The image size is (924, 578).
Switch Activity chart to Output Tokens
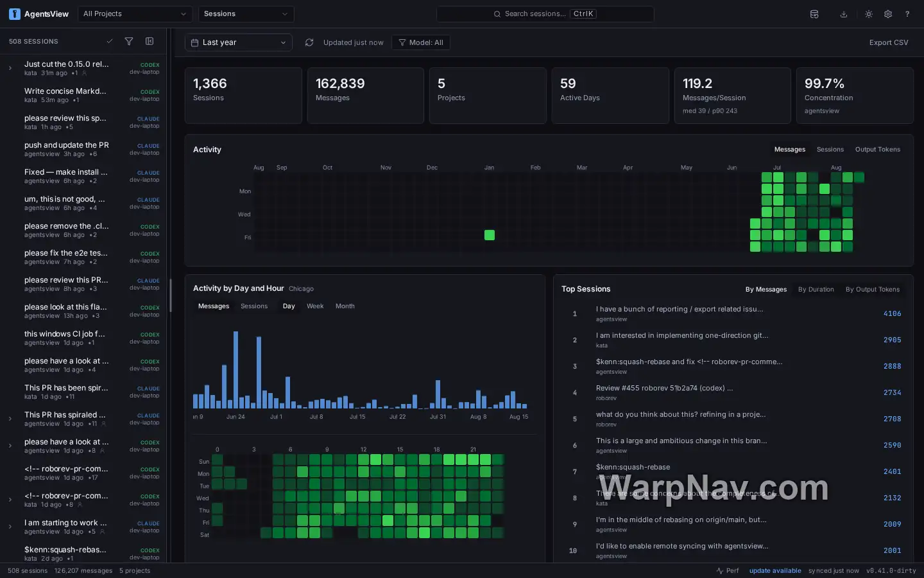tap(877, 150)
